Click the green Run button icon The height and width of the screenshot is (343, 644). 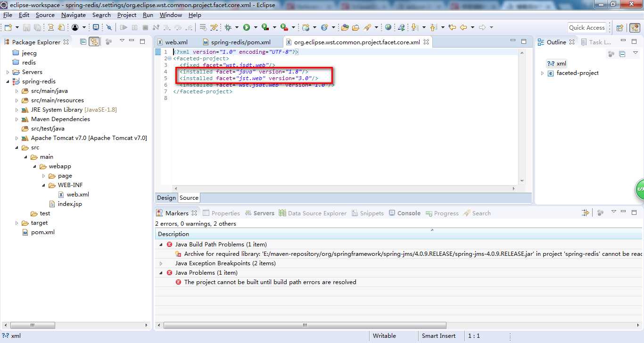point(247,27)
